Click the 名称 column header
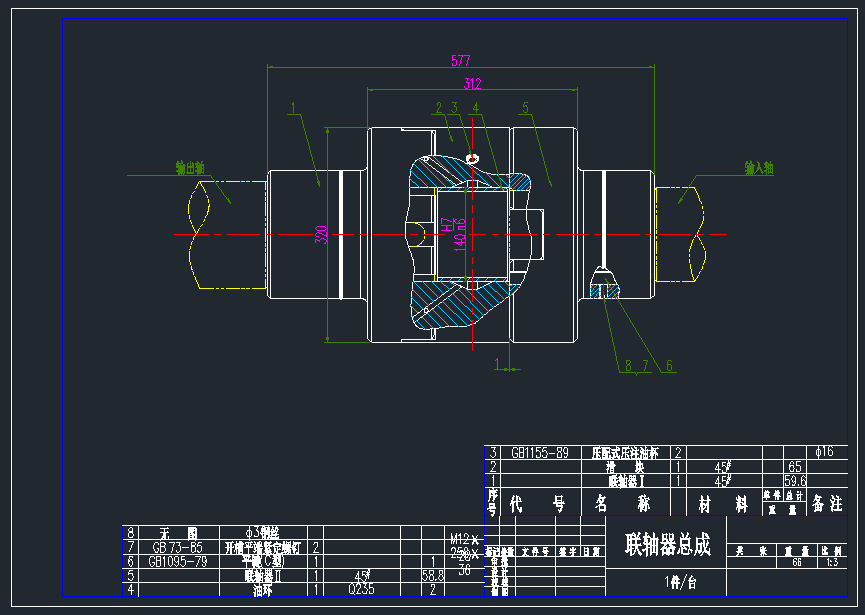This screenshot has height=615, width=865. pyautogui.click(x=623, y=504)
